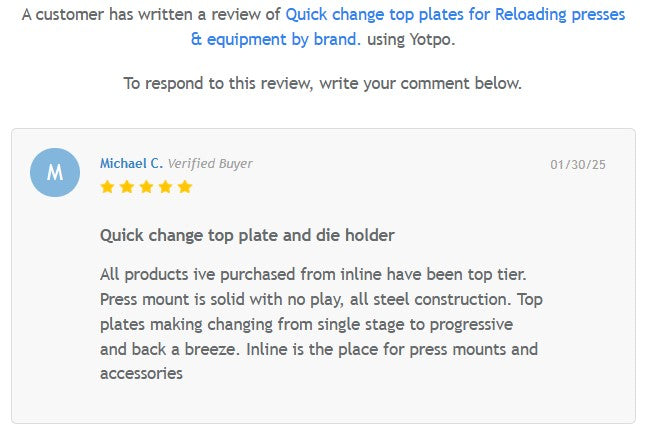Click the 'To respond to this review' instruction text
This screenshot has height=448, width=645.
pos(322,83)
